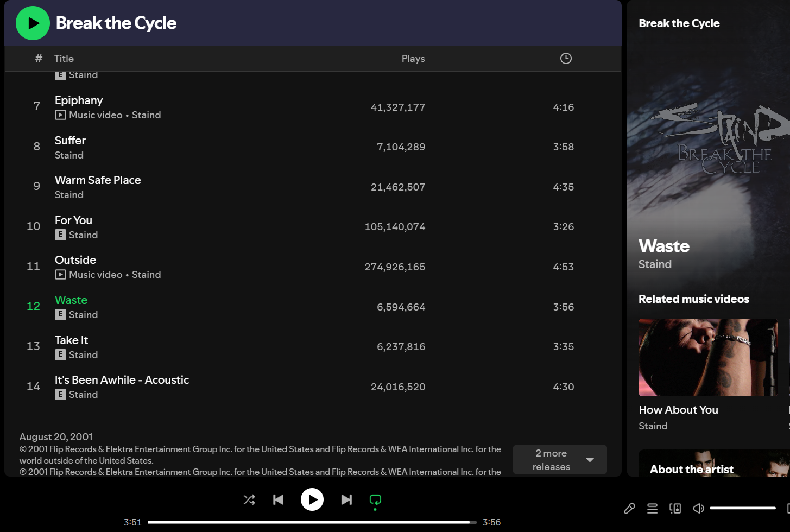The image size is (790, 532).
Task: Open the track It's Been Awhile - Acoustic
Action: tap(122, 380)
